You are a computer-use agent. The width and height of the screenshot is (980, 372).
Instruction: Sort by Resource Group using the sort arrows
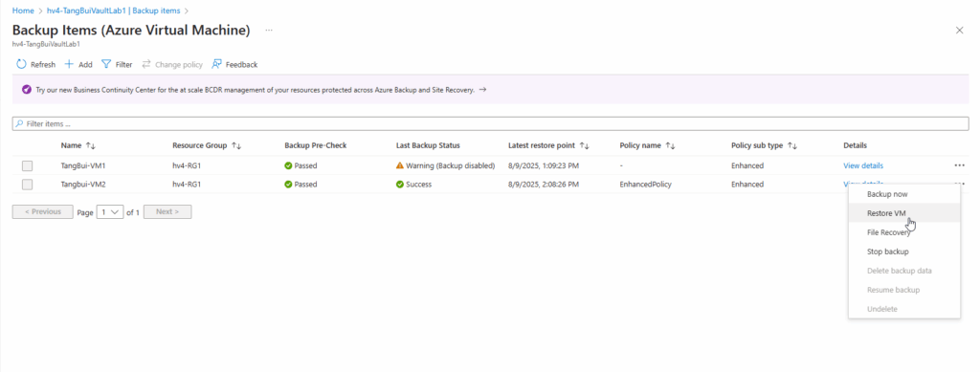(236, 145)
